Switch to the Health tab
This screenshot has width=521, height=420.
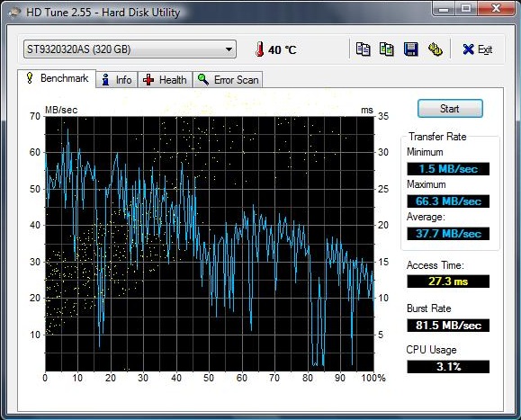click(x=165, y=80)
